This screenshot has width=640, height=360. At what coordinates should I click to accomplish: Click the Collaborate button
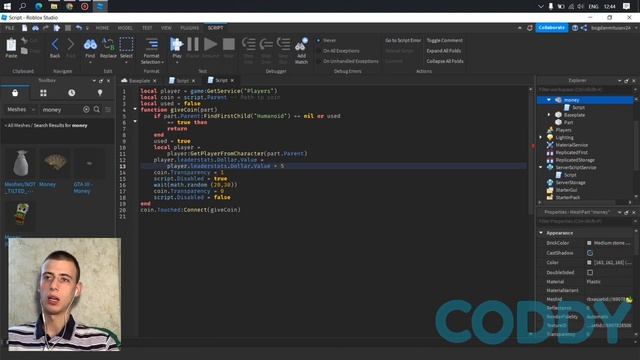click(x=551, y=28)
